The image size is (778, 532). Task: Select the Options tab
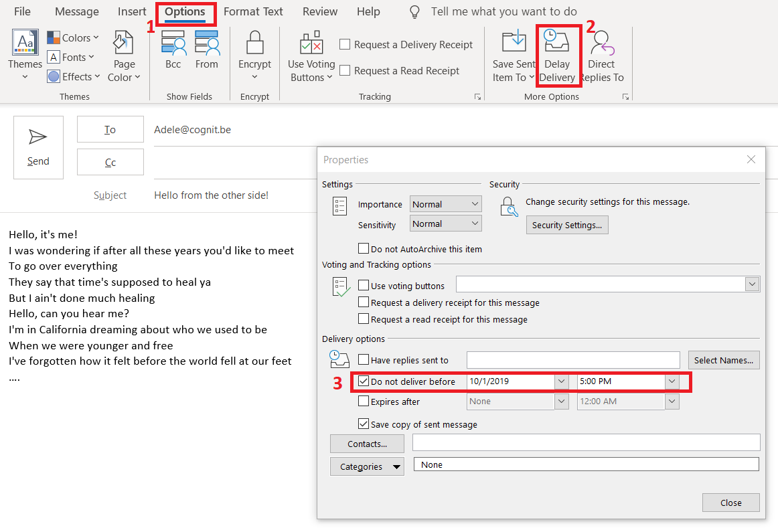(185, 12)
